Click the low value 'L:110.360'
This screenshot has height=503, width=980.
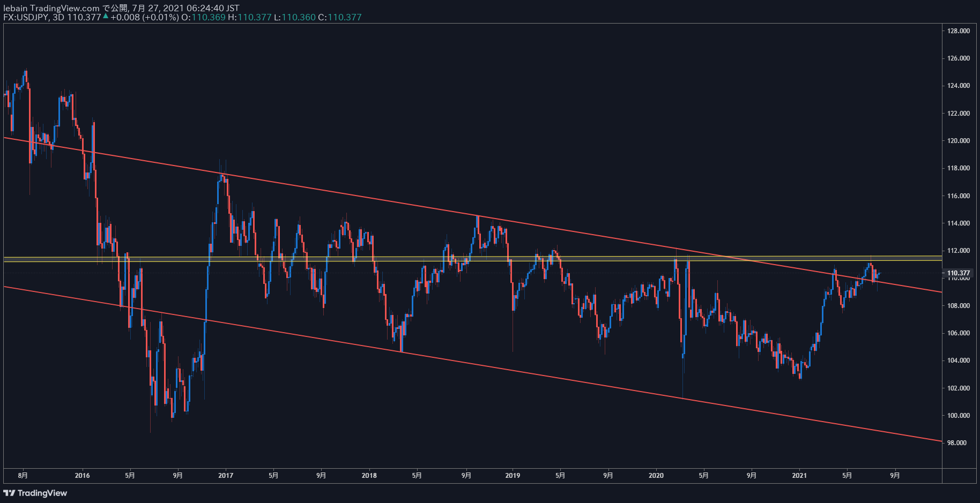tap(295, 17)
